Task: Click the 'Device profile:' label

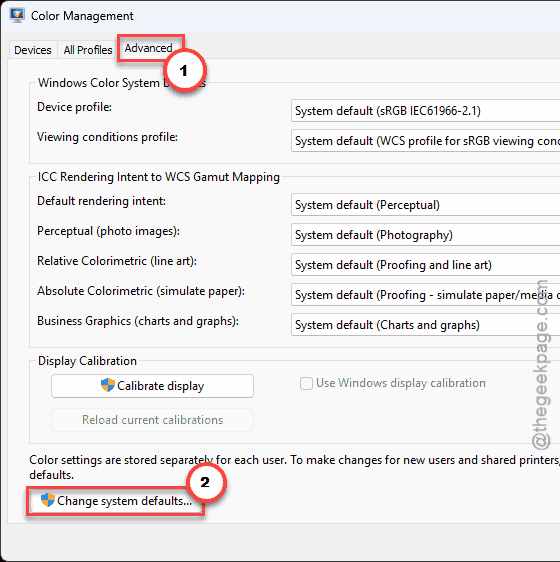Action: 75,107
